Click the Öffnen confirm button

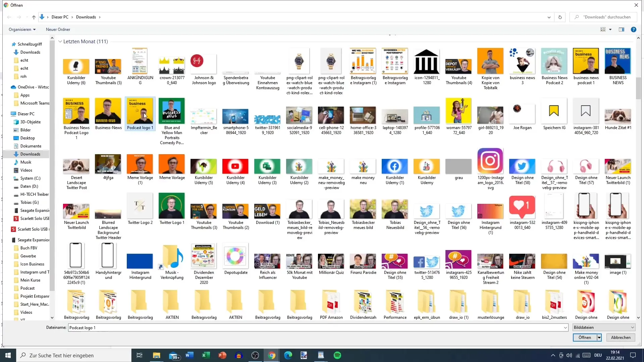(x=584, y=337)
